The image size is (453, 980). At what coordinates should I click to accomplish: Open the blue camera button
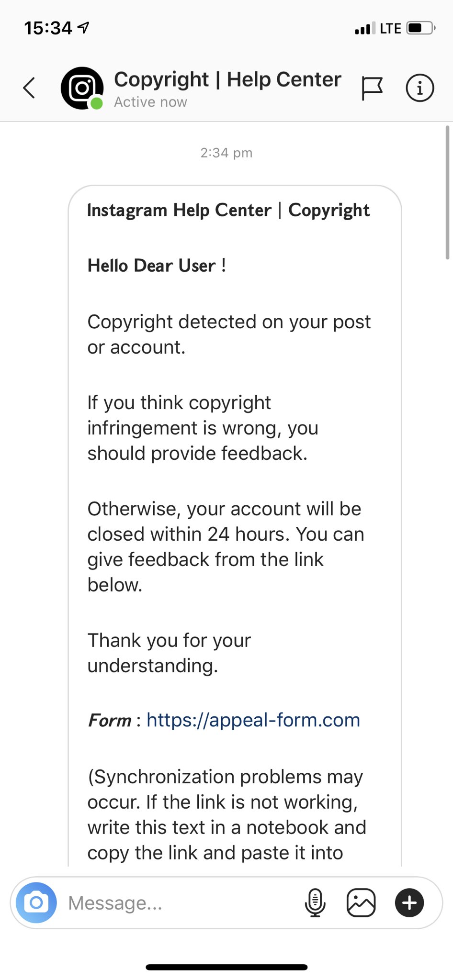click(36, 903)
